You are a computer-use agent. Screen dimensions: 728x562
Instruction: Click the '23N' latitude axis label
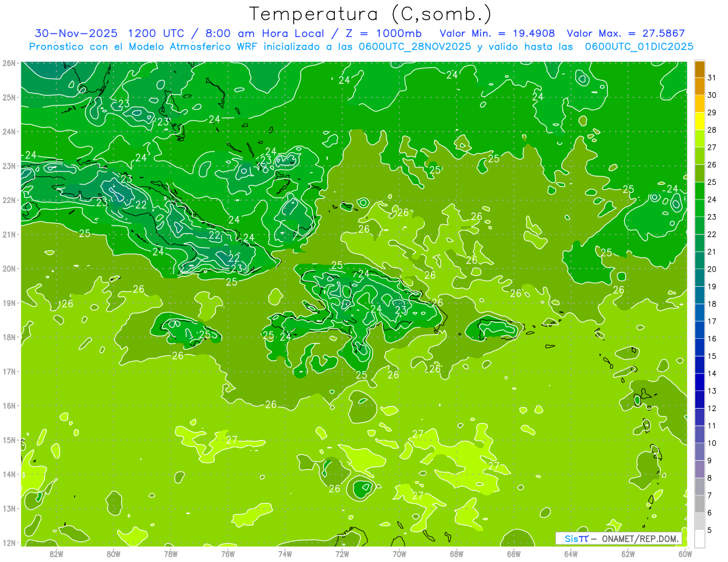(x=8, y=166)
